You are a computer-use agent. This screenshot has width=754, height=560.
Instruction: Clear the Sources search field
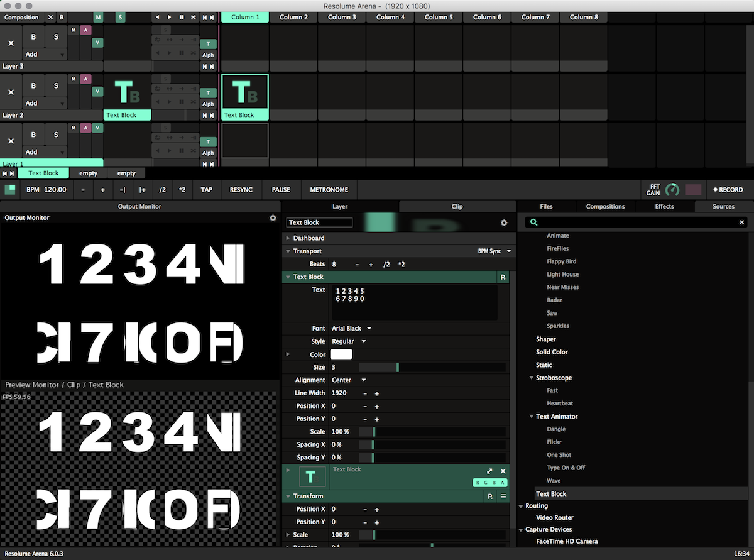741,222
